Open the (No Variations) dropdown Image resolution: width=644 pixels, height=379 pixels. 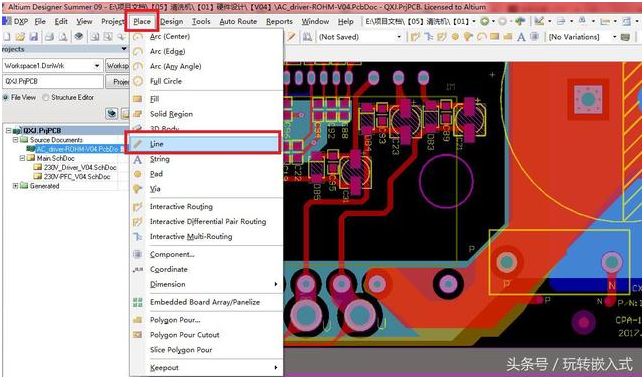coord(614,37)
